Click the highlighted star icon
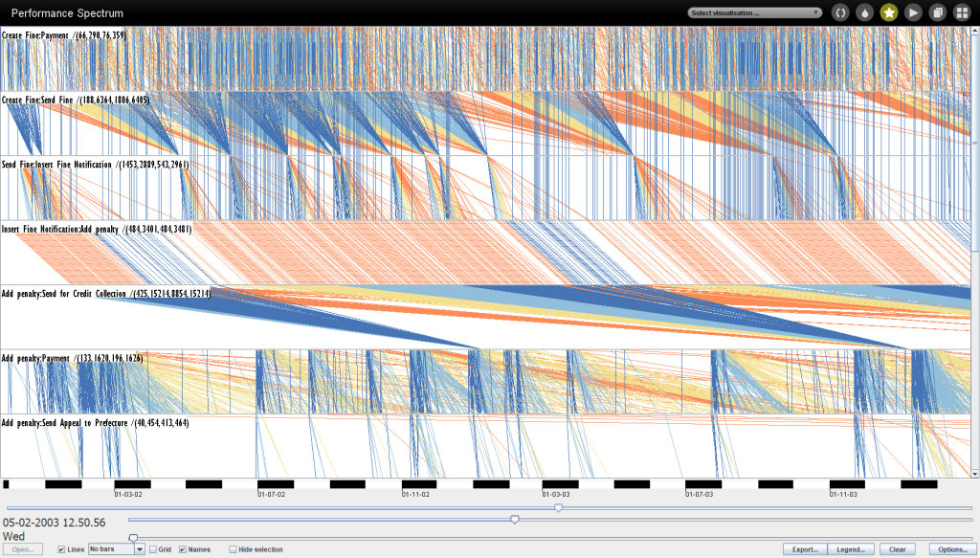Viewport: 980px width, 558px height. click(x=889, y=12)
